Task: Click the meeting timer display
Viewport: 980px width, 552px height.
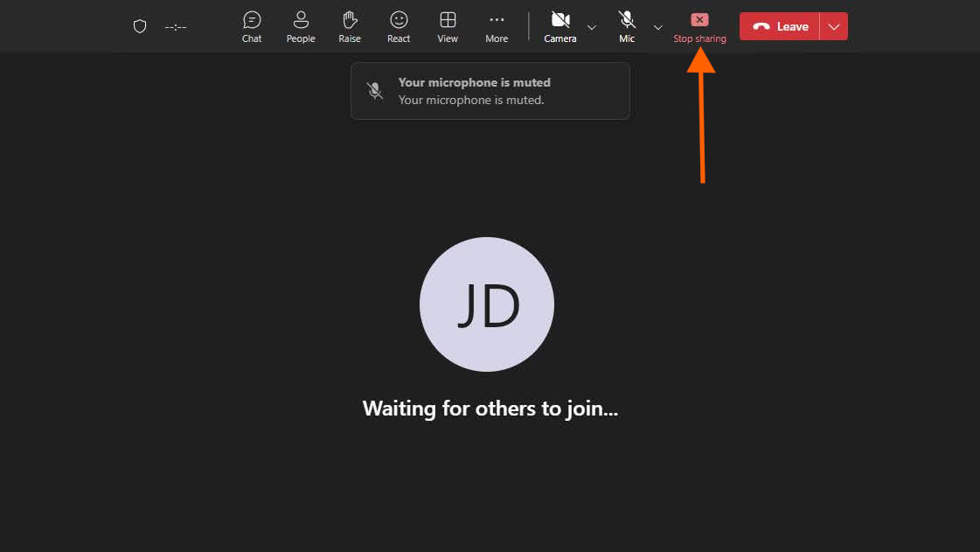Action: point(176,27)
